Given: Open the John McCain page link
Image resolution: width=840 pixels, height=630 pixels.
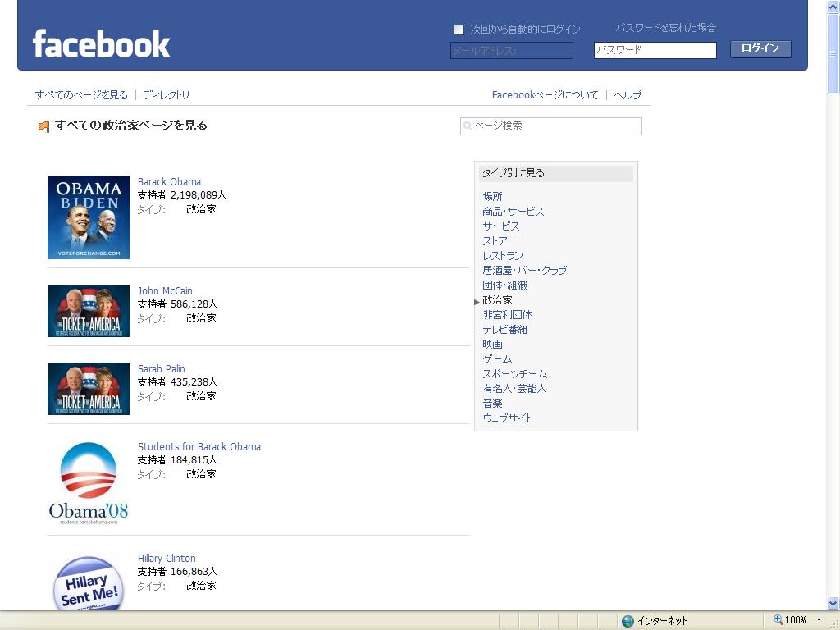Looking at the screenshot, I should pyautogui.click(x=165, y=291).
